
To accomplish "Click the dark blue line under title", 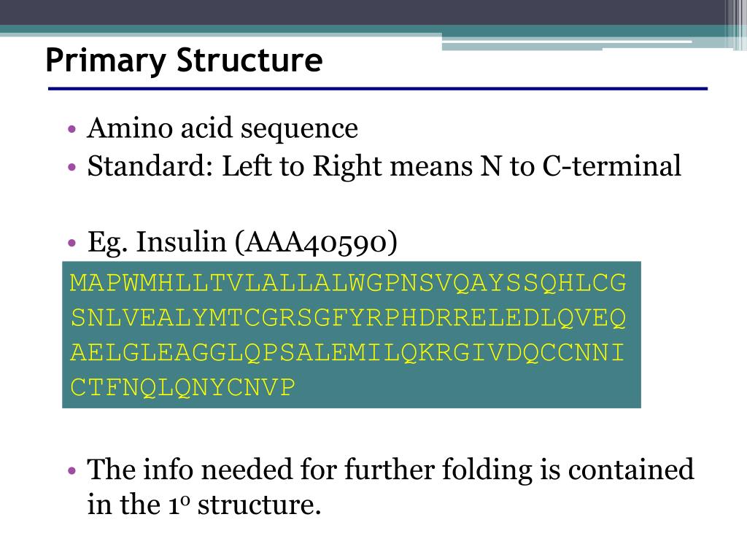I will [378, 88].
